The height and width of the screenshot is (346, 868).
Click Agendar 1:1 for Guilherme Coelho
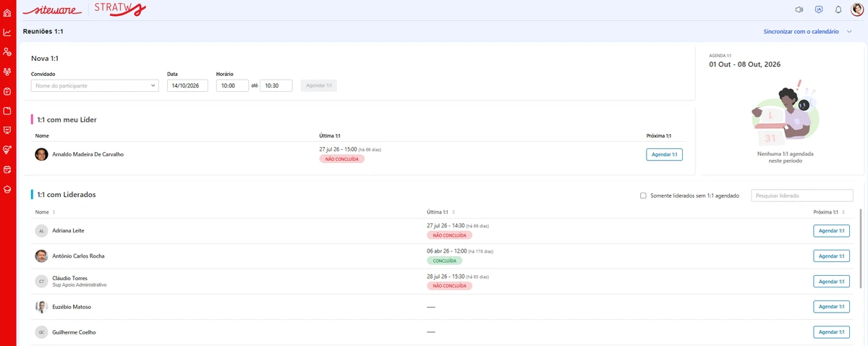(831, 332)
